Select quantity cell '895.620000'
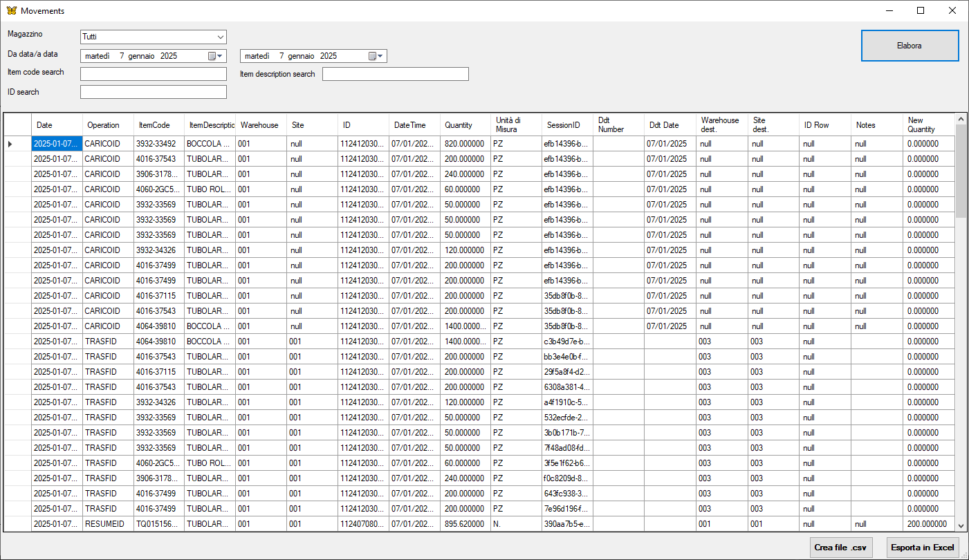This screenshot has height=560, width=969. [466, 524]
